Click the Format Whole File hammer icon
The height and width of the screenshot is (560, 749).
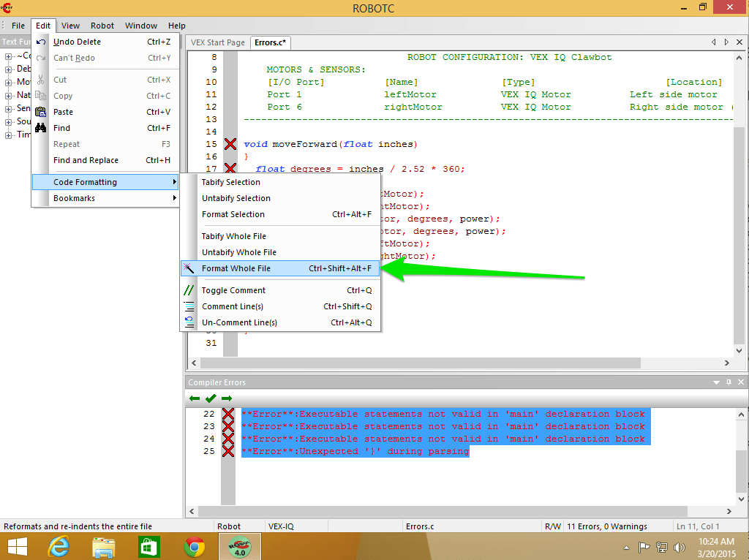[x=189, y=268]
